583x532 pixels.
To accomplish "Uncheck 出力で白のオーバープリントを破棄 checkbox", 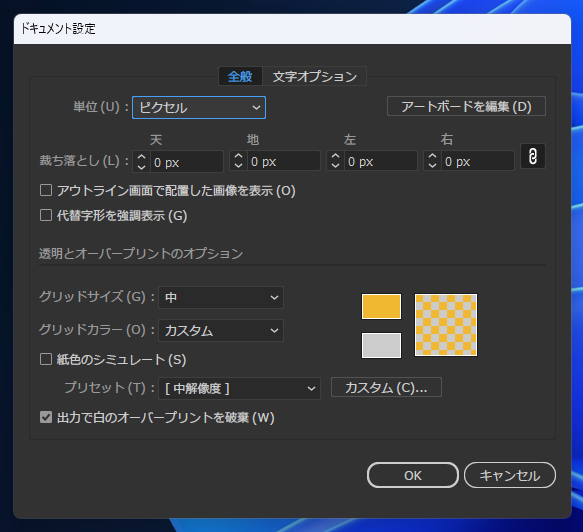I will pos(46,417).
